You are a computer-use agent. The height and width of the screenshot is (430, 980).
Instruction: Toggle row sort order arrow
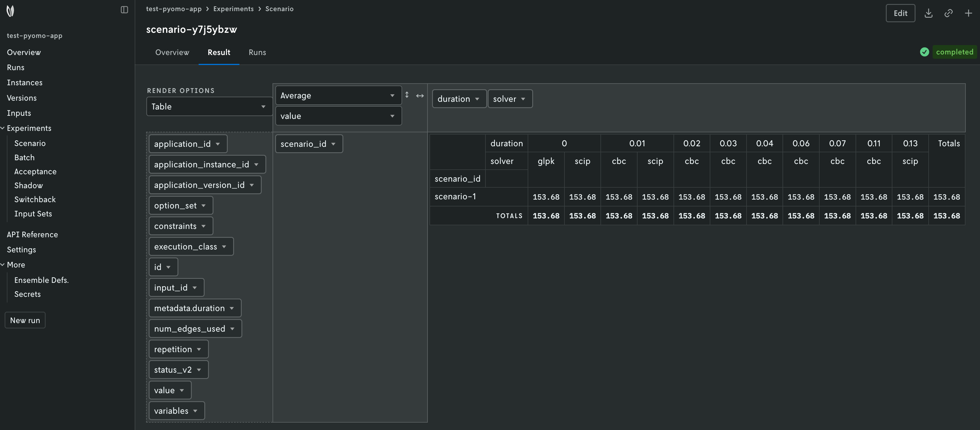(x=407, y=95)
